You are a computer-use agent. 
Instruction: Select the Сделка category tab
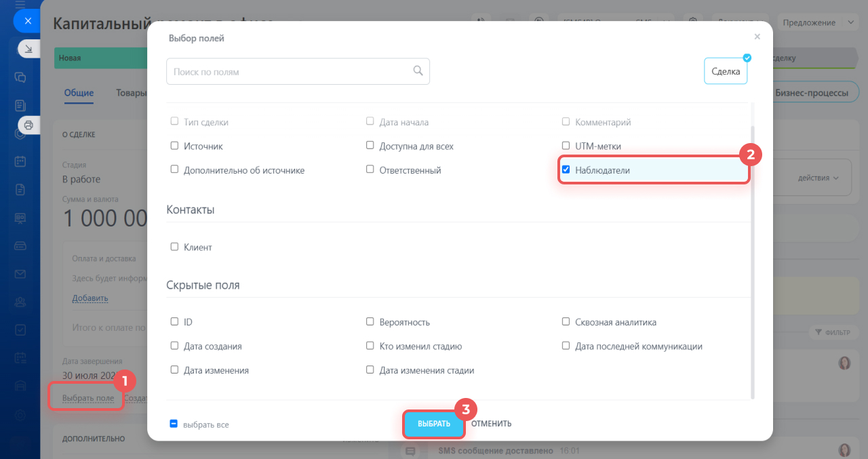click(726, 71)
